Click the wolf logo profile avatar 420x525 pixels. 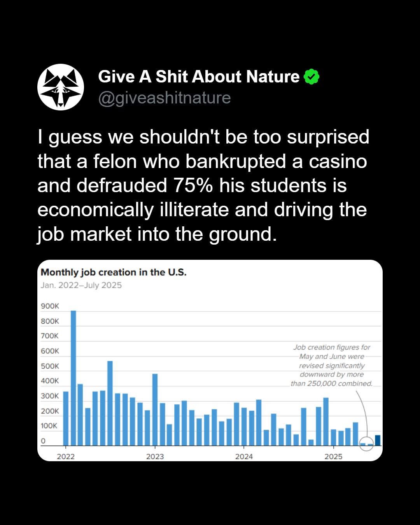[x=61, y=87]
